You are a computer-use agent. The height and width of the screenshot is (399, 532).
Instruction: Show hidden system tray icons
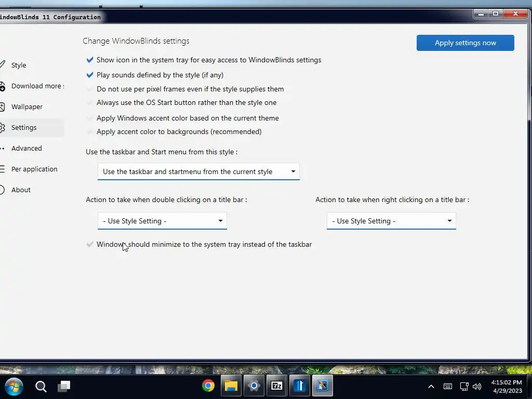431,387
